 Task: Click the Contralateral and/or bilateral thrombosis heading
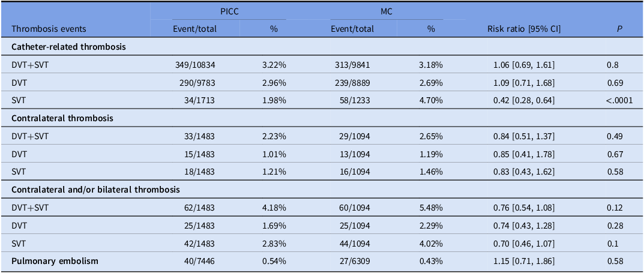pyautogui.click(x=95, y=190)
